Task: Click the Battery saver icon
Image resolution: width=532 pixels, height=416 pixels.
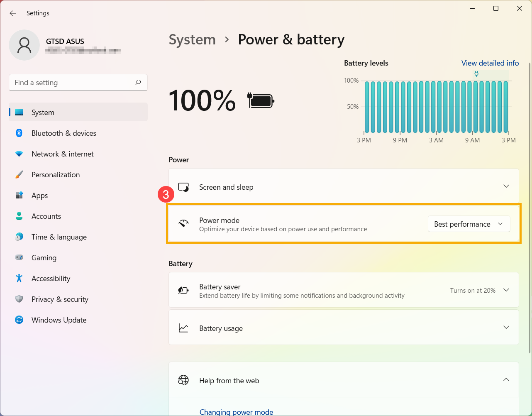Action: click(x=183, y=290)
